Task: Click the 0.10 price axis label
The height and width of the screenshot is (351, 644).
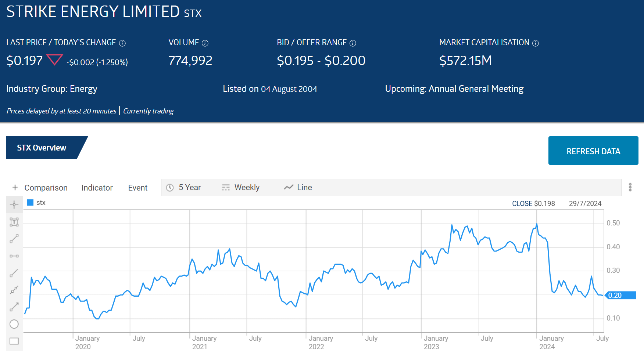Action: 613,318
